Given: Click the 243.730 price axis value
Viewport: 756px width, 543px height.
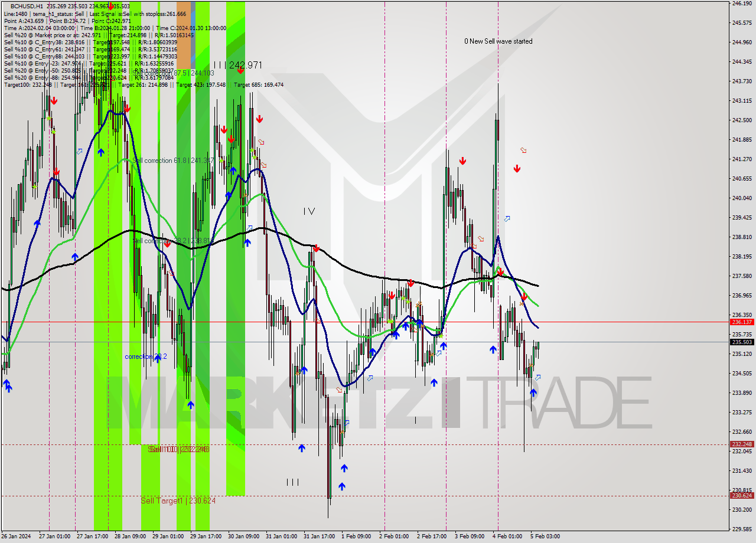Looking at the screenshot, I should tap(741, 81).
